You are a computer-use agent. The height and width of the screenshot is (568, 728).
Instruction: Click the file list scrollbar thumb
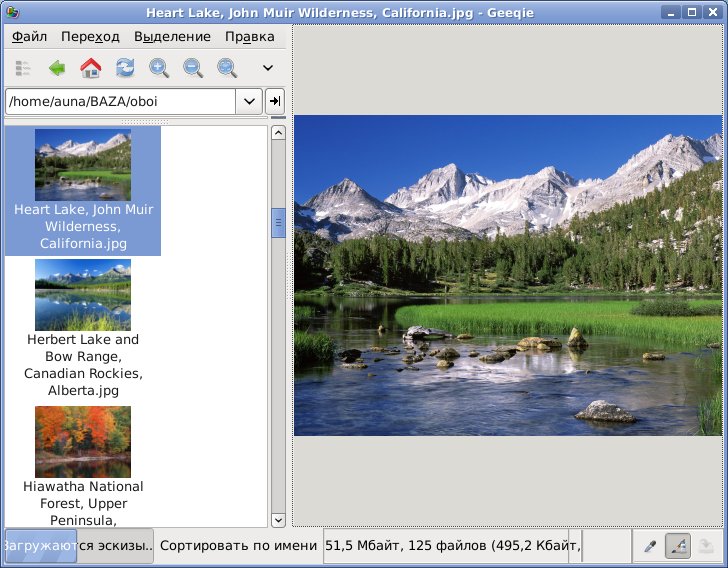point(278,223)
